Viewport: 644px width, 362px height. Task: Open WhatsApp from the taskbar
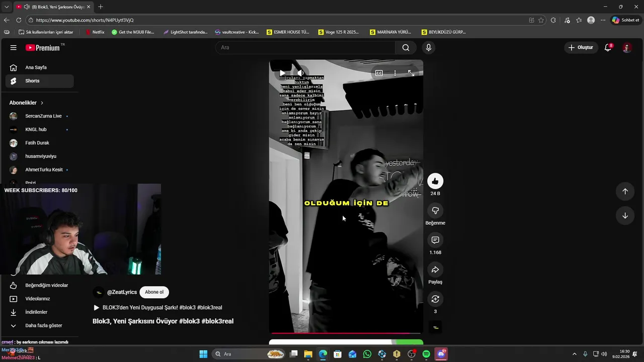367,354
